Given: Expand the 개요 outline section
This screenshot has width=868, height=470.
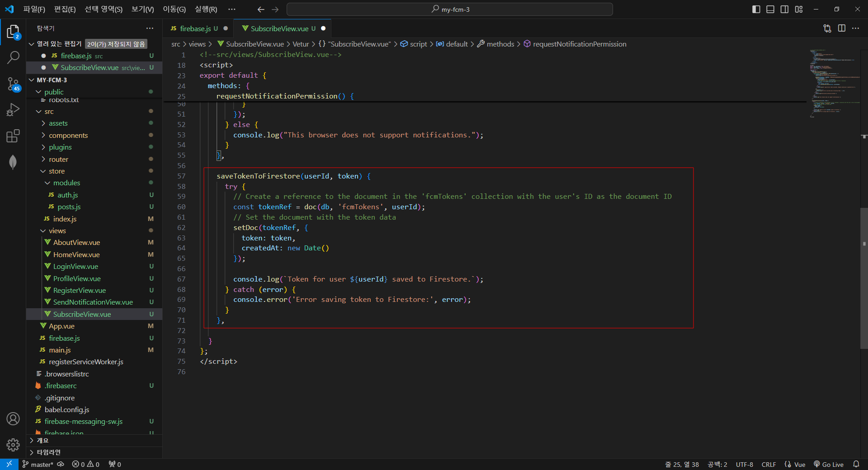Looking at the screenshot, I should [94, 440].
